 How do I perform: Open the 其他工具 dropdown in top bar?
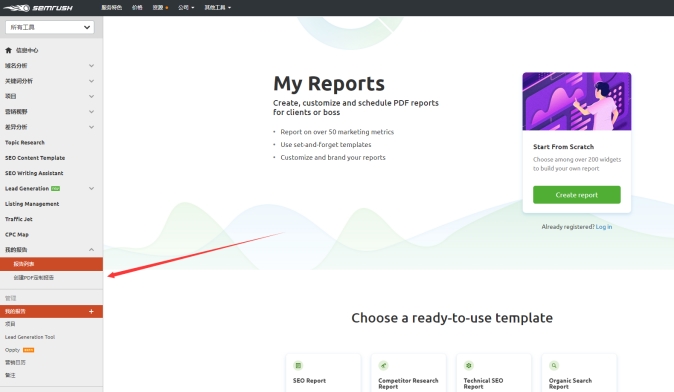(x=218, y=8)
